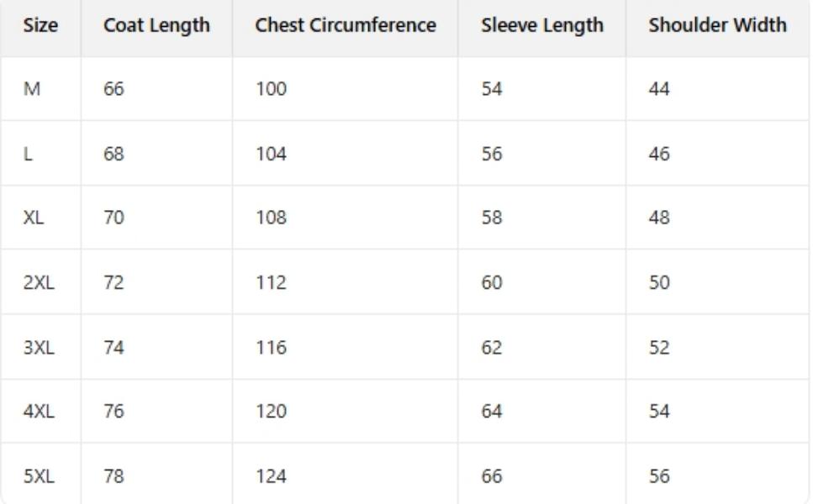Click the XL size cell
The width and height of the screenshot is (813, 504).
click(x=34, y=218)
